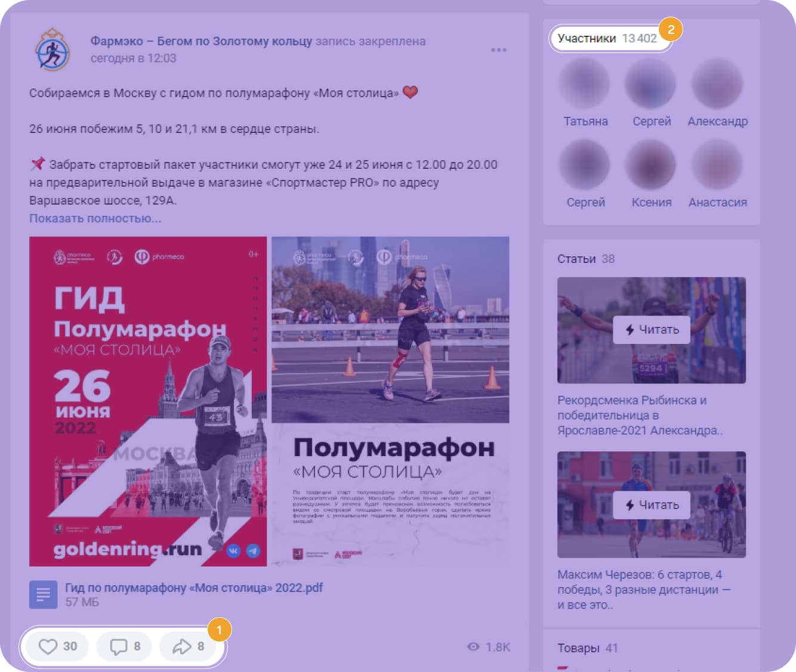Open the running woman photo thumbnail

tap(390, 330)
